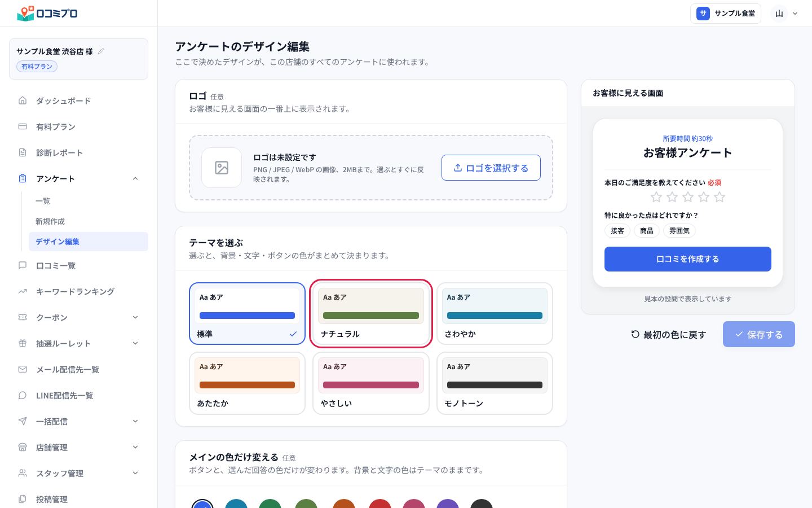812x508 pixels.
Task: Pick the purple main color swatch
Action: point(448,503)
